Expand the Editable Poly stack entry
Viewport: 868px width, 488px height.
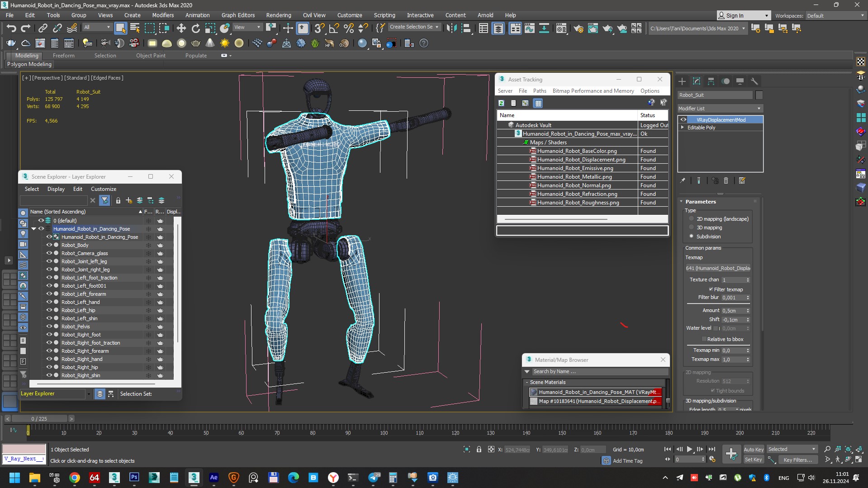[x=683, y=128]
